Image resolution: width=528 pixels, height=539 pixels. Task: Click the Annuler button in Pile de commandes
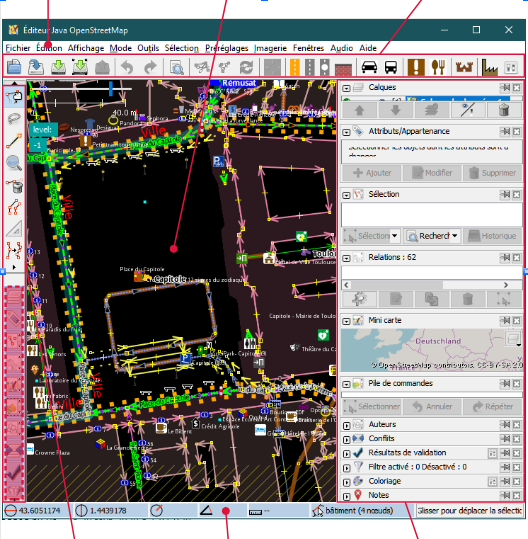[x=432, y=407]
